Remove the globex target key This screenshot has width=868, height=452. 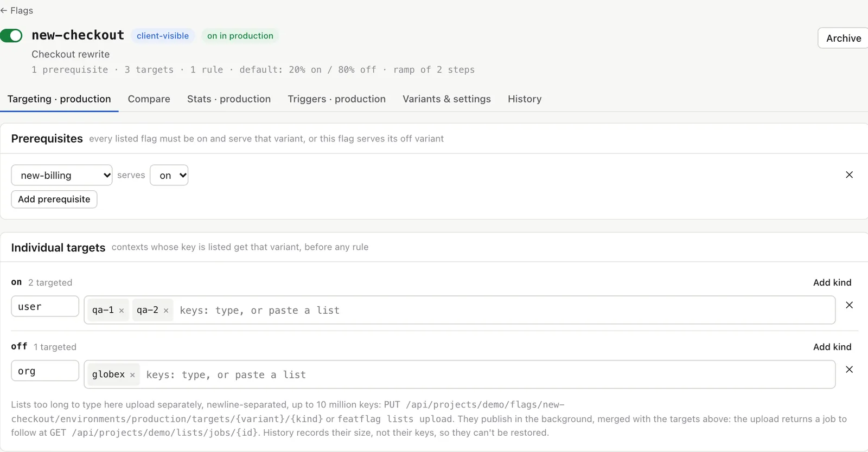coord(132,375)
